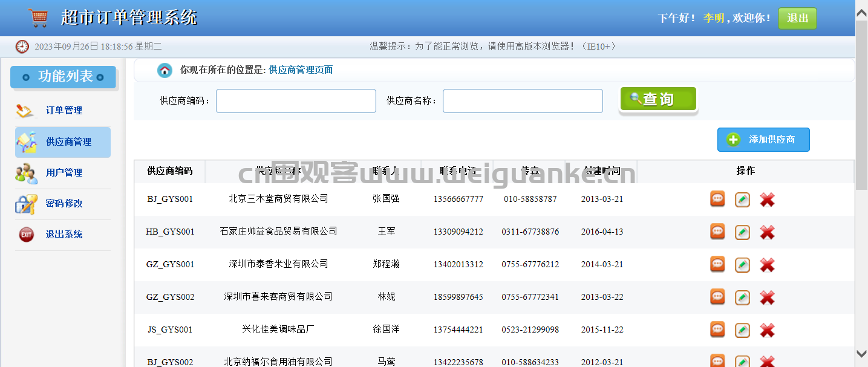Click contact name 张国强
The width and height of the screenshot is (868, 367).
point(386,199)
